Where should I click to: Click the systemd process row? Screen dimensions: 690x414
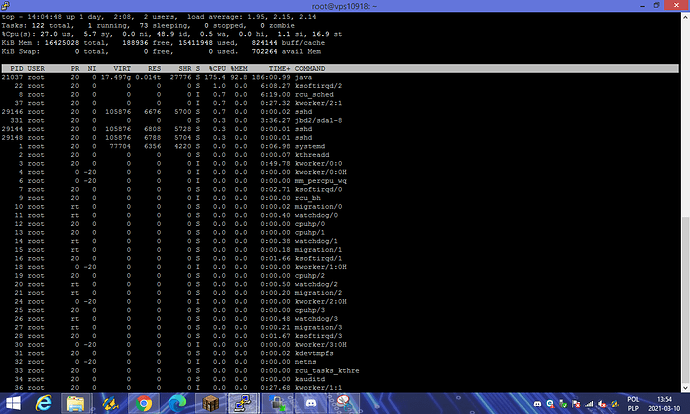pyautogui.click(x=150, y=145)
